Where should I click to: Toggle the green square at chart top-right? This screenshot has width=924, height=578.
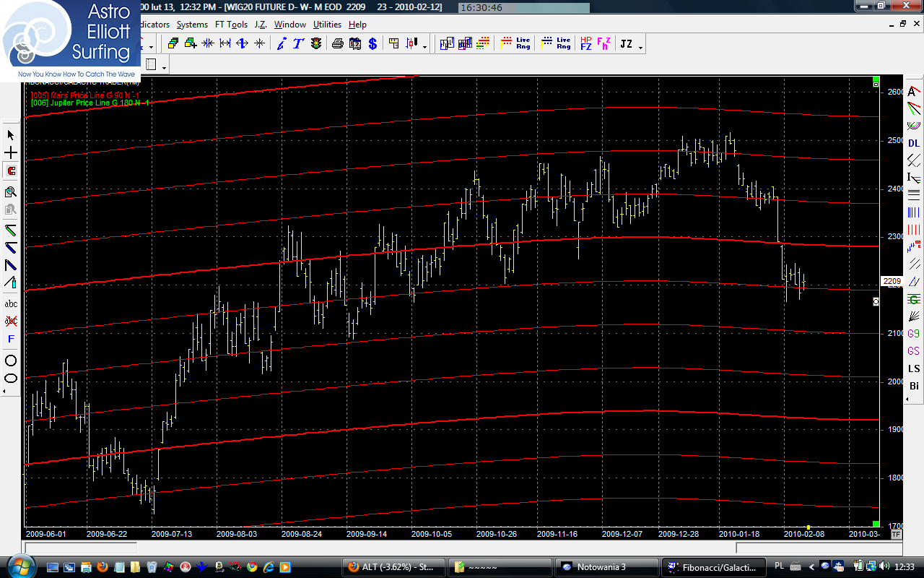pyautogui.click(x=876, y=79)
